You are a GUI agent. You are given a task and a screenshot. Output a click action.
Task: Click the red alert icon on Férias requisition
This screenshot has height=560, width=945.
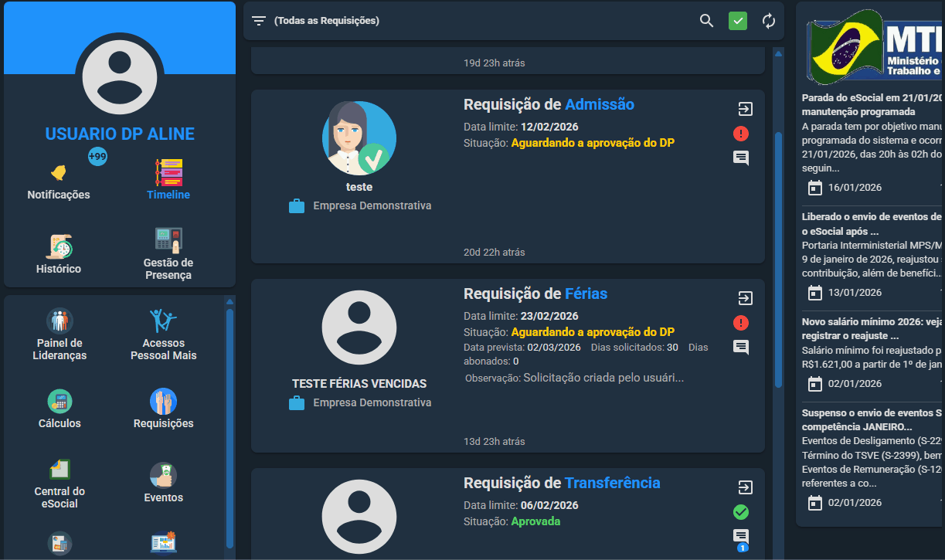[x=741, y=323]
